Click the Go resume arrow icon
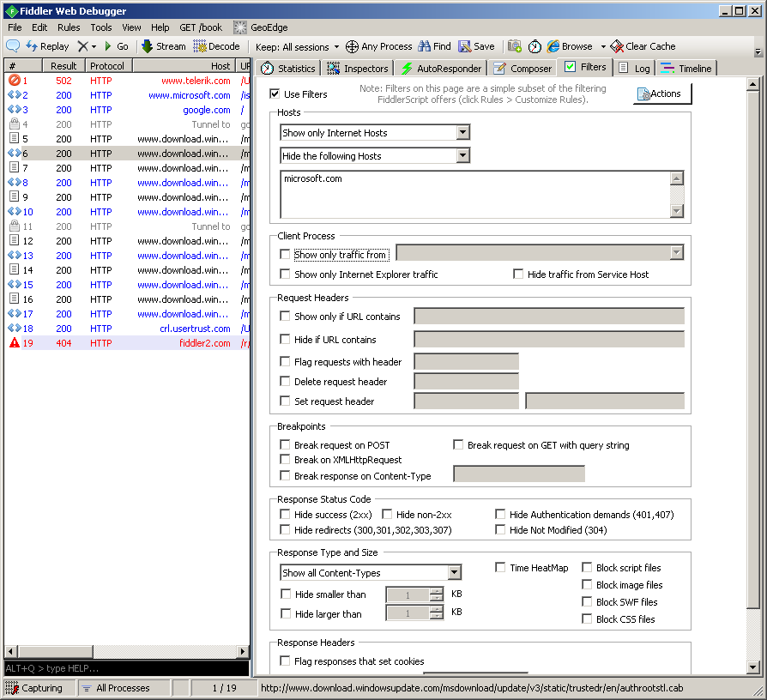The image size is (767, 700). (x=109, y=46)
